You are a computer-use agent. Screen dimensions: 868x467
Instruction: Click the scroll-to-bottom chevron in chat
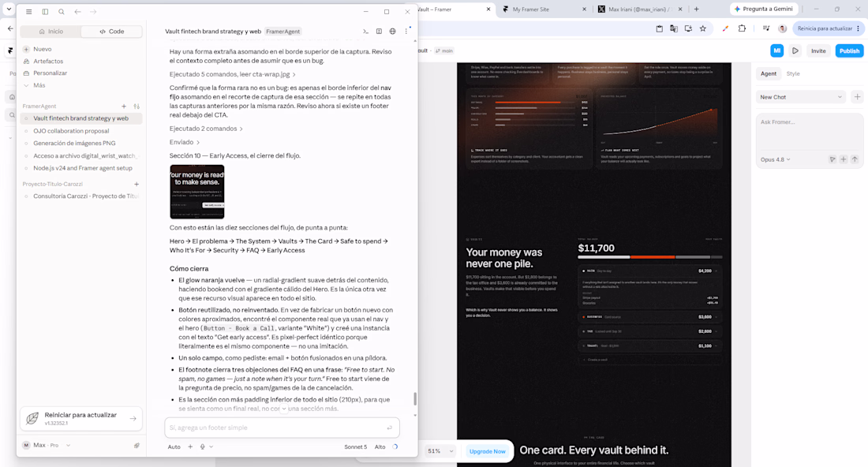click(283, 409)
